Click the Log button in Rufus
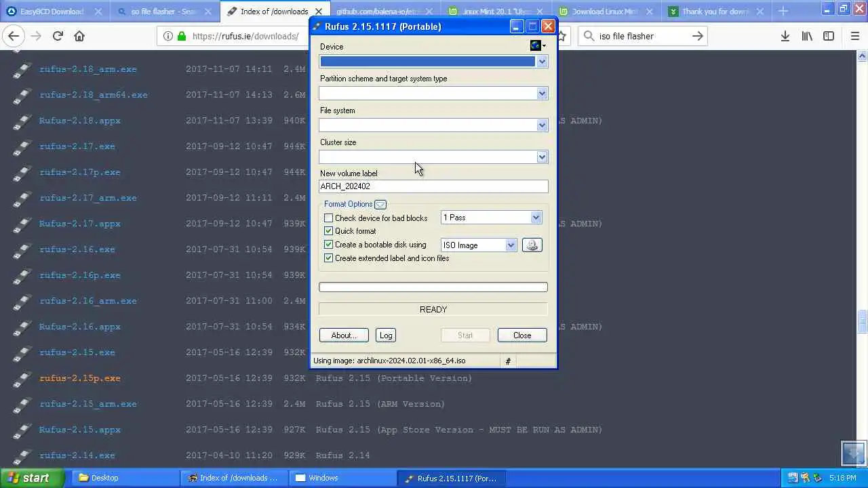This screenshot has height=488, width=868. tap(386, 335)
